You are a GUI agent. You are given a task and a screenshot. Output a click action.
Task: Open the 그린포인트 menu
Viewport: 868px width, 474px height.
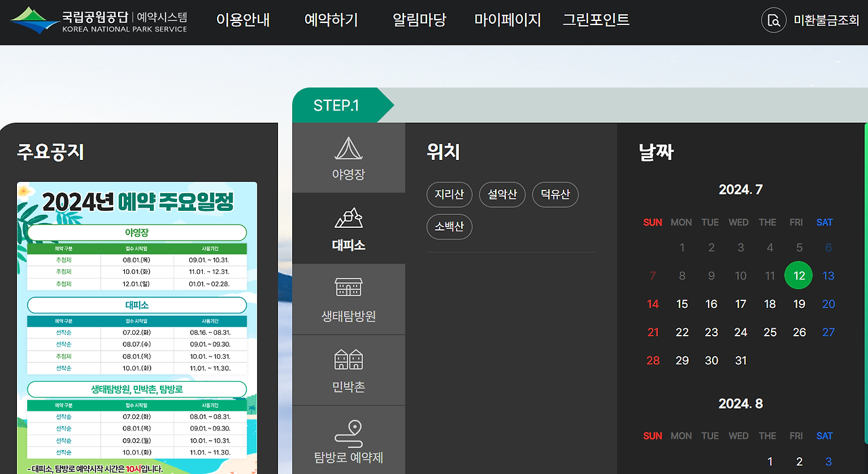click(595, 20)
